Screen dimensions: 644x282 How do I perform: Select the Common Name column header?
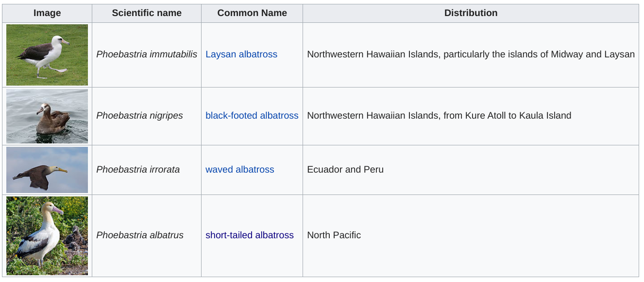coord(252,13)
